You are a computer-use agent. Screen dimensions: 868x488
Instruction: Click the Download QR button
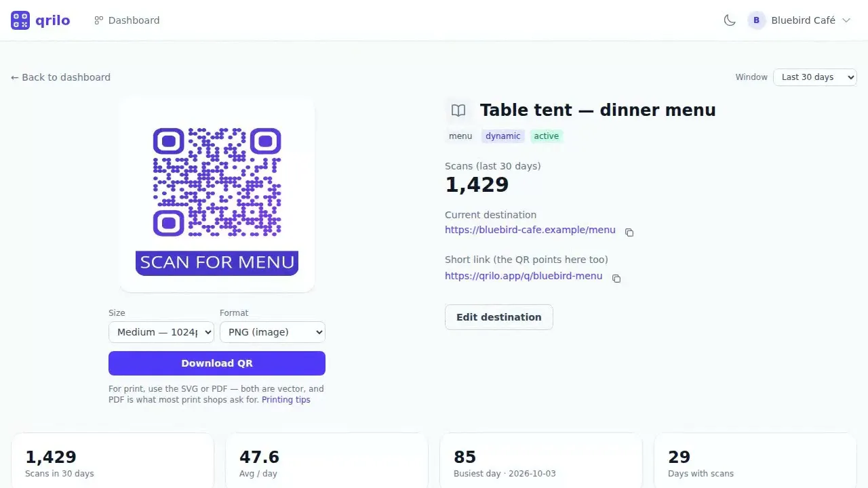coord(217,363)
